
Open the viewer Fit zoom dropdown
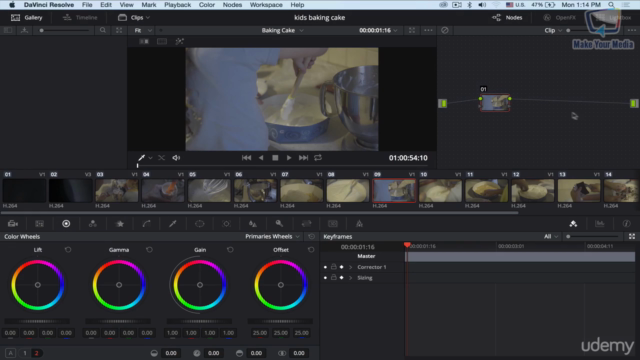[x=143, y=30]
